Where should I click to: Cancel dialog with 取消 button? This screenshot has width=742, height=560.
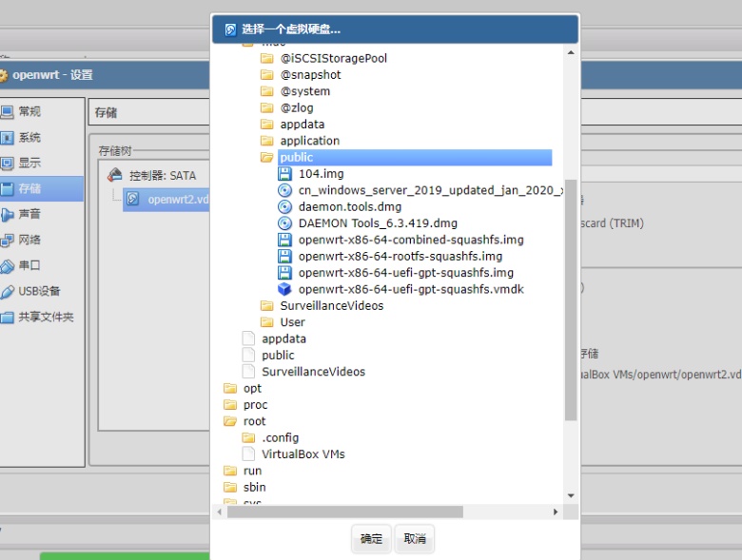(x=415, y=539)
